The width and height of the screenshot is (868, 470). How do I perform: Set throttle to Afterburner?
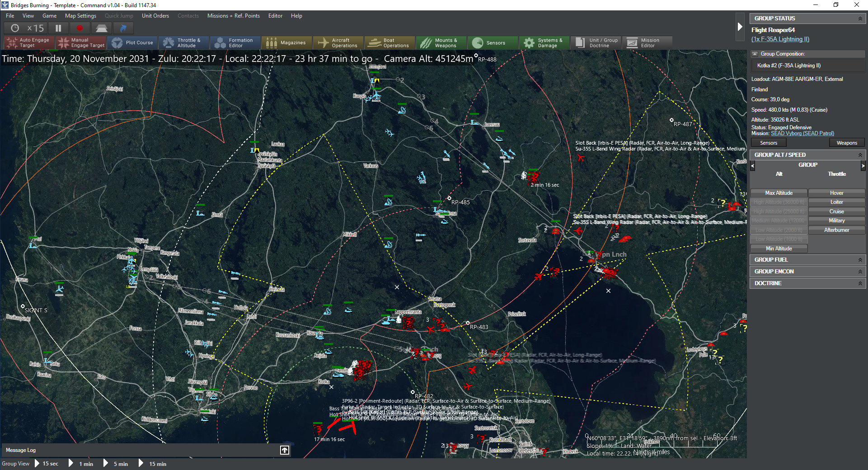point(836,230)
